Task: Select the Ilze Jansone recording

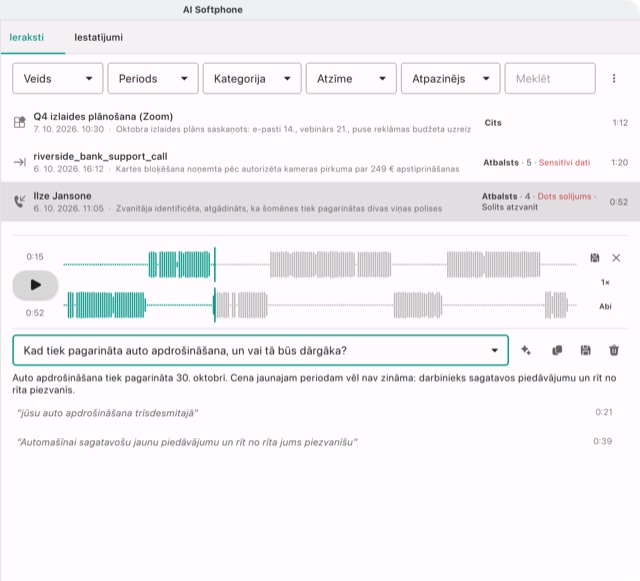Action: [320, 202]
